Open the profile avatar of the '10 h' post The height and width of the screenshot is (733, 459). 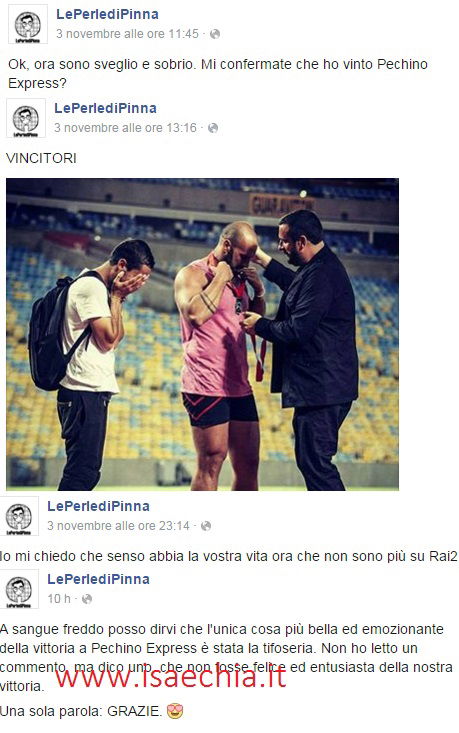[19, 589]
